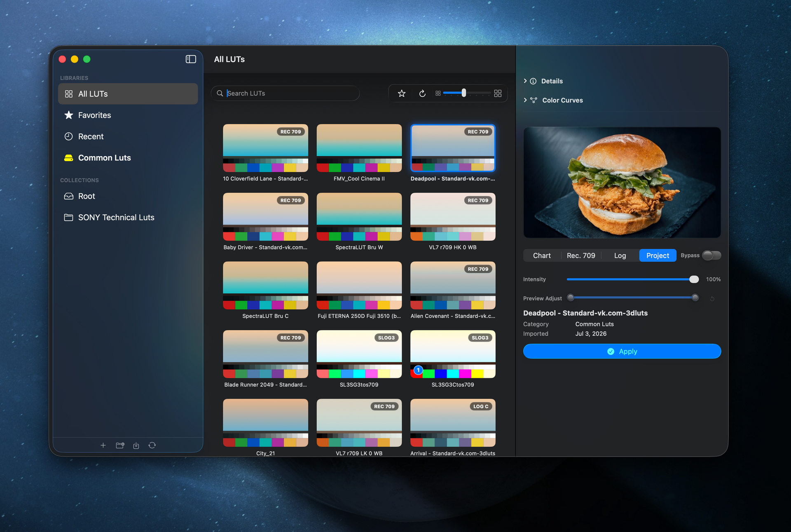The width and height of the screenshot is (791, 532).
Task: Select the Fuji ETERNA 250D LUT thumbnail
Action: 359,286
